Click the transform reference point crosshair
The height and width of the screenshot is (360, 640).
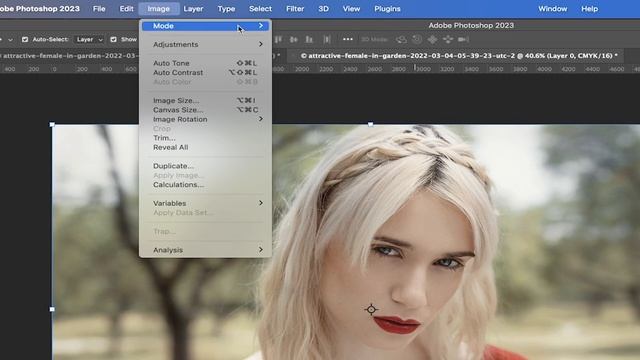click(x=371, y=310)
